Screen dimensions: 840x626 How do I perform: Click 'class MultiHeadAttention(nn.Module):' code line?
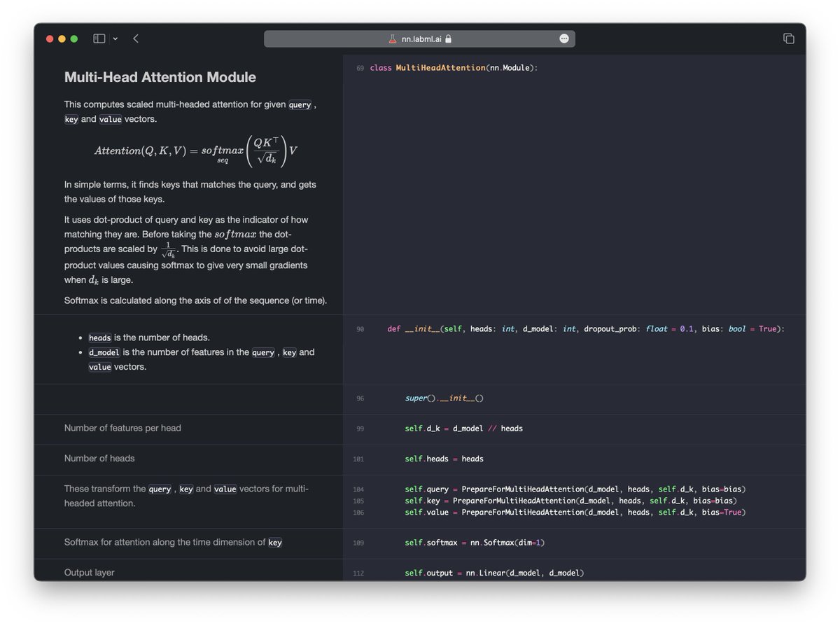pyautogui.click(x=453, y=68)
